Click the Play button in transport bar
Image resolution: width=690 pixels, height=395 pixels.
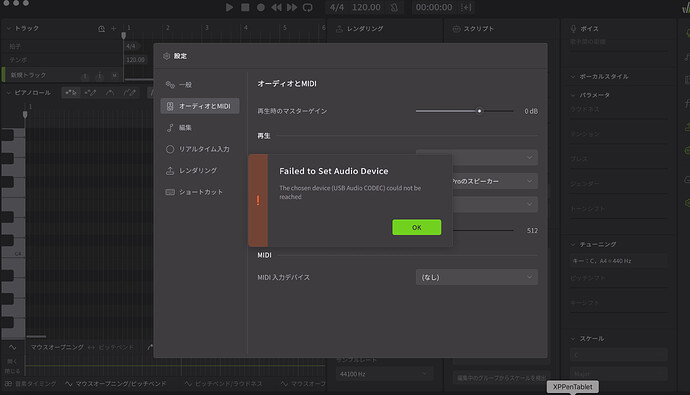229,7
